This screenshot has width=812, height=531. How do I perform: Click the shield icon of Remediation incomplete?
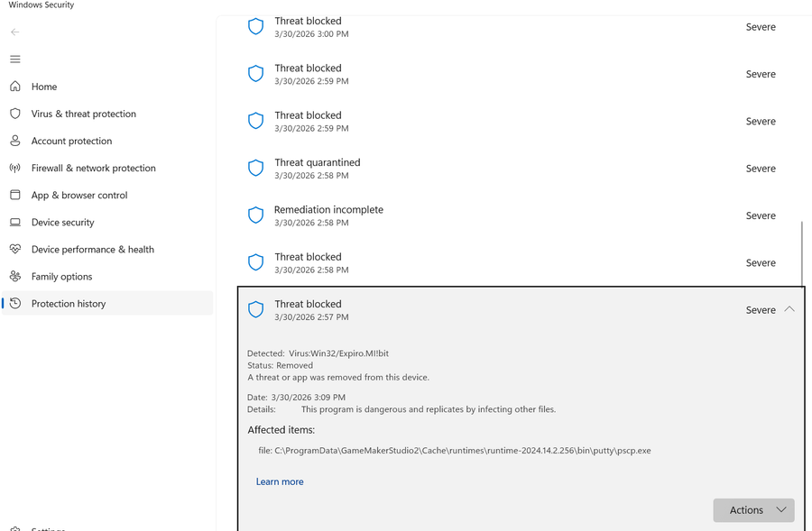click(x=255, y=215)
